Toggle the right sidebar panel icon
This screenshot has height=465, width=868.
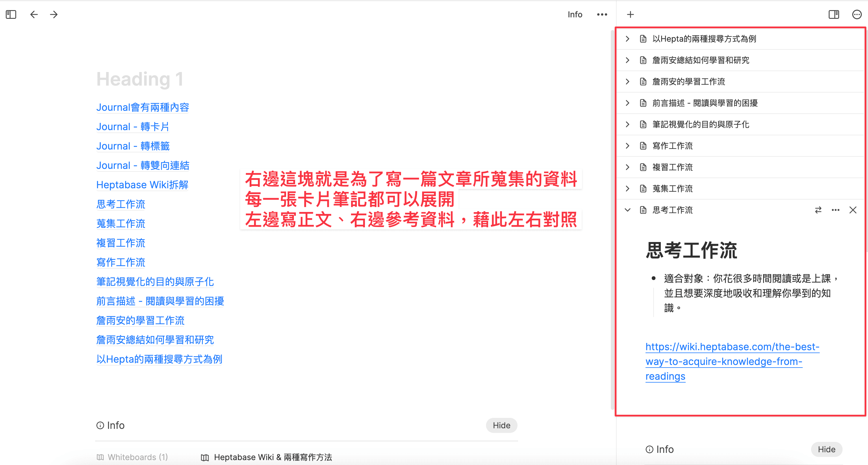pyautogui.click(x=834, y=14)
